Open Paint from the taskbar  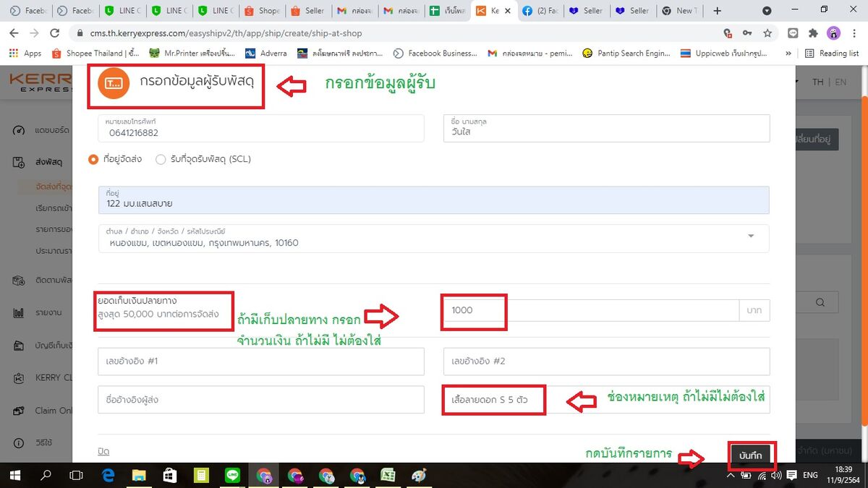click(x=420, y=475)
